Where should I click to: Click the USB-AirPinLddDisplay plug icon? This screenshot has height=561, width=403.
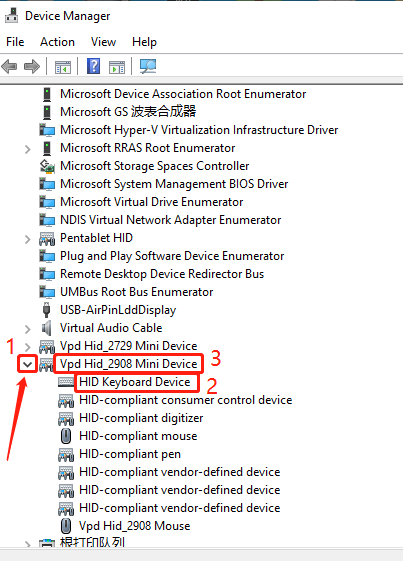(46, 310)
